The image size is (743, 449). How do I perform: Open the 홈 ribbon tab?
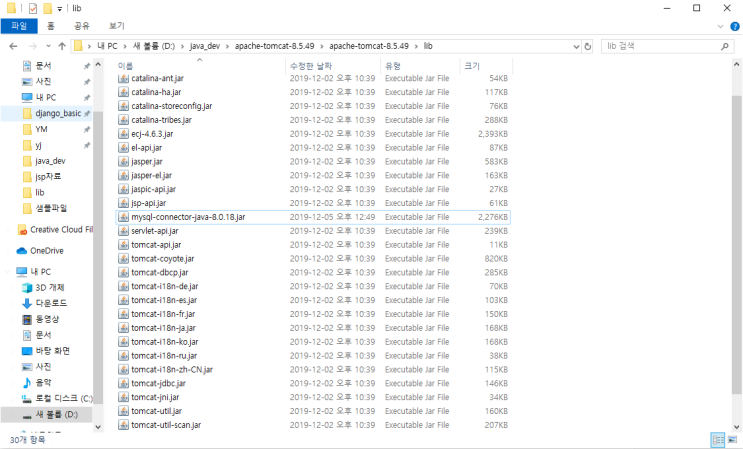51,26
